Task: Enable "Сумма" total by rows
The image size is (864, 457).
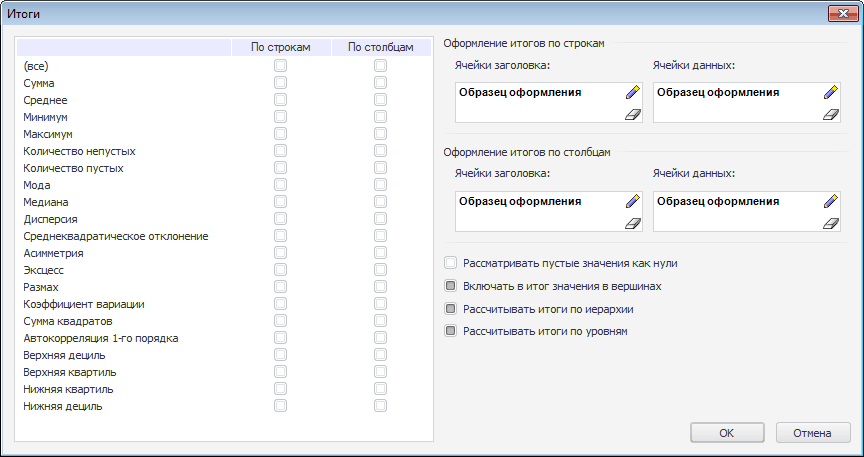Action: 280,83
